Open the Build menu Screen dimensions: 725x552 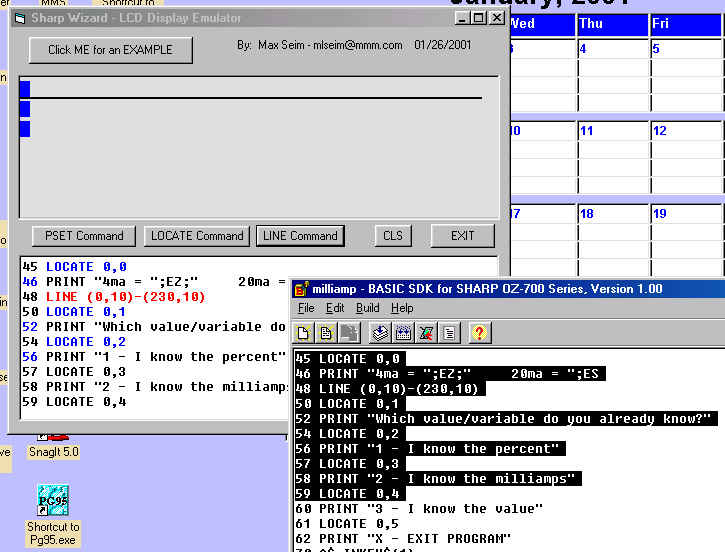tap(367, 308)
